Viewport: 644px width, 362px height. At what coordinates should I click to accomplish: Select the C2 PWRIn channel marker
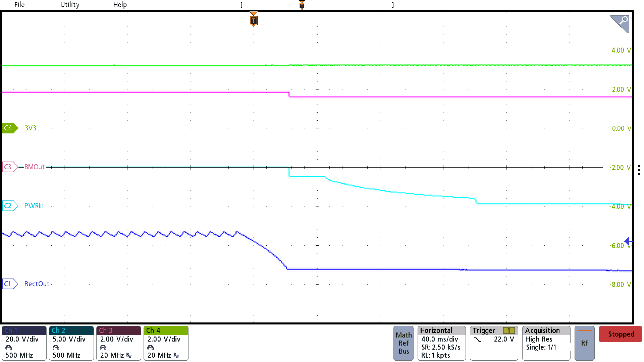pos(10,205)
